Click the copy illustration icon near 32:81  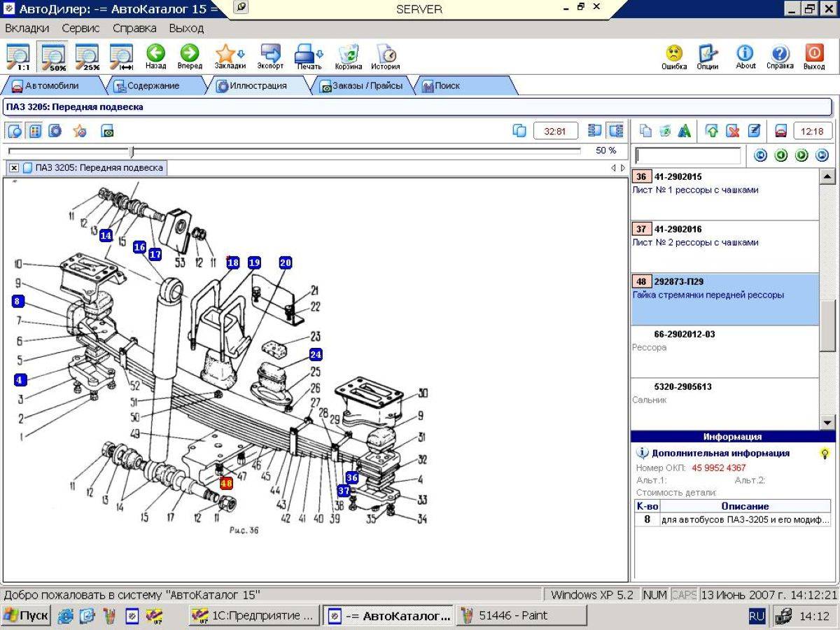pos(519,131)
